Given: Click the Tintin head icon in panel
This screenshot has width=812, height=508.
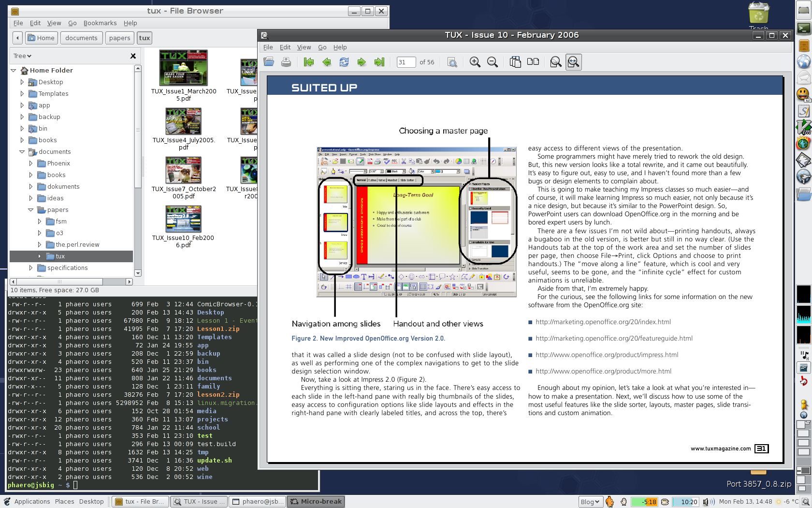Looking at the screenshot, I should click(x=610, y=502).
